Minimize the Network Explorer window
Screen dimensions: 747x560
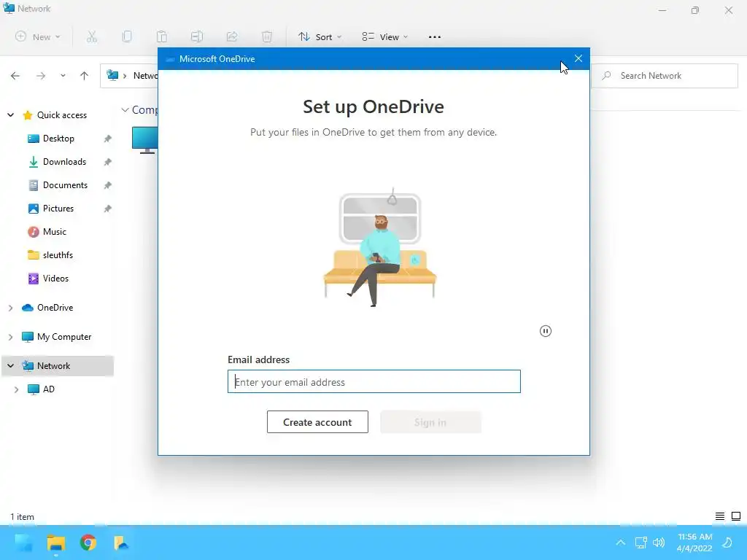[x=662, y=10]
